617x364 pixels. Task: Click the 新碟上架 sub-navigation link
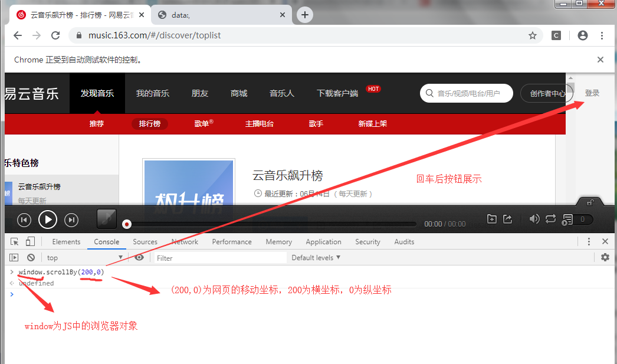point(373,123)
